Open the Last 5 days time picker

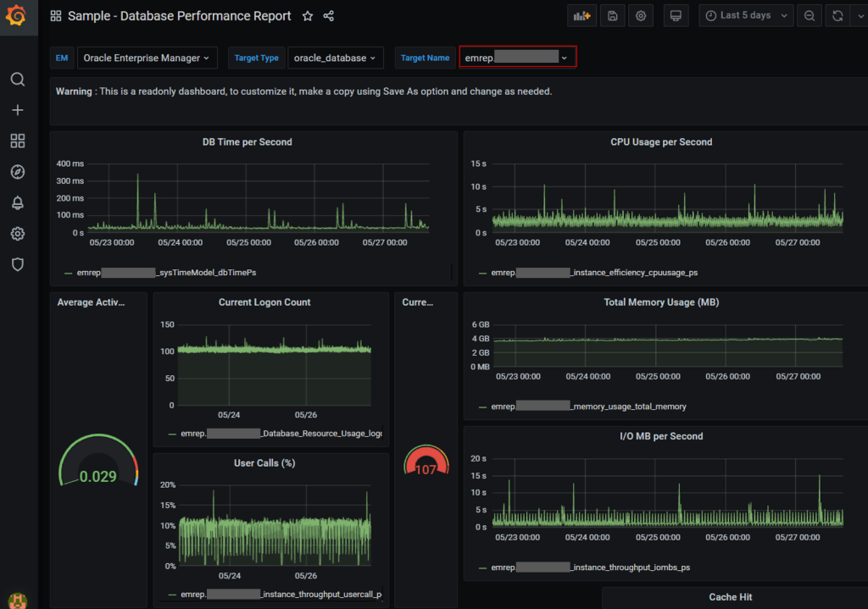click(x=745, y=16)
